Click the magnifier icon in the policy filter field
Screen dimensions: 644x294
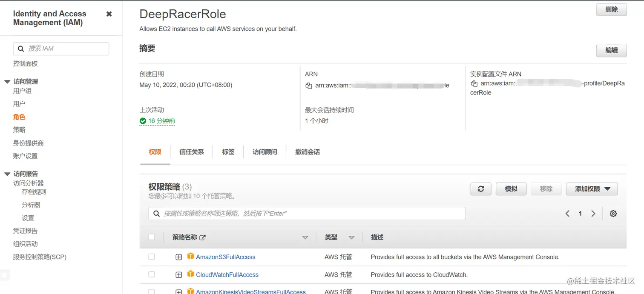156,214
